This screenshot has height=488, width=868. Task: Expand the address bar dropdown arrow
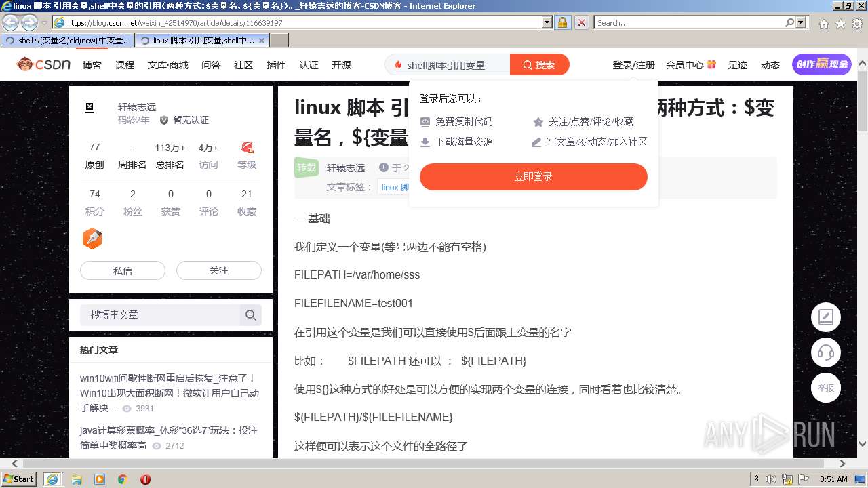547,22
